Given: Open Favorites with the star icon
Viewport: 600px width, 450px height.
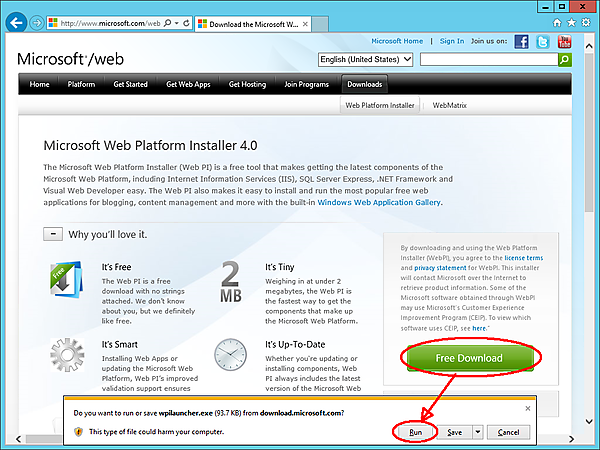Looking at the screenshot, I should click(571, 23).
